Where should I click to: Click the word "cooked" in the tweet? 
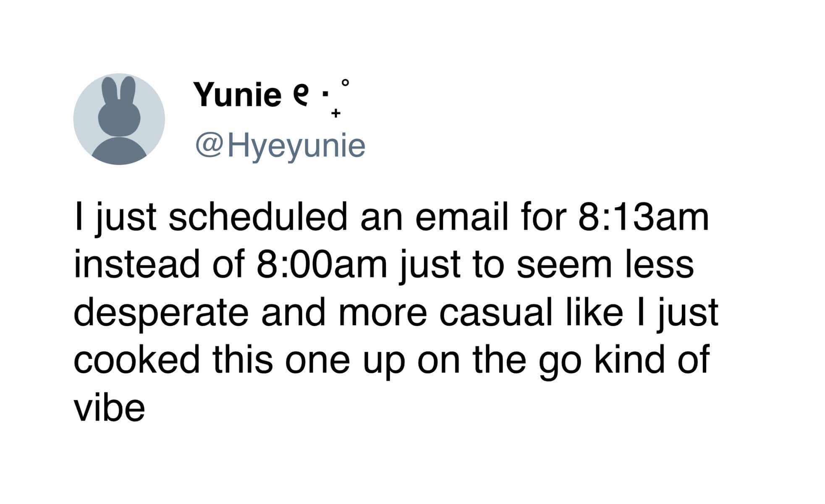(136, 360)
